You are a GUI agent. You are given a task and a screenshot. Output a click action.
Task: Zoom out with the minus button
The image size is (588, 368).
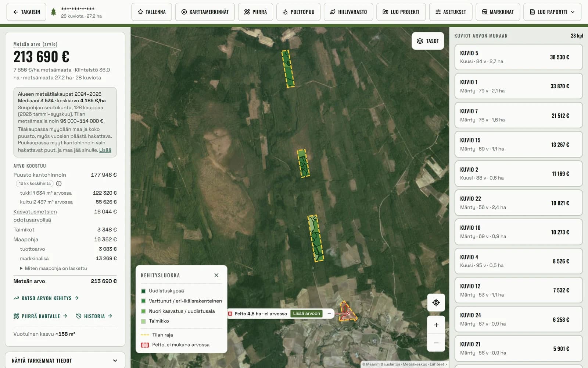tap(436, 343)
